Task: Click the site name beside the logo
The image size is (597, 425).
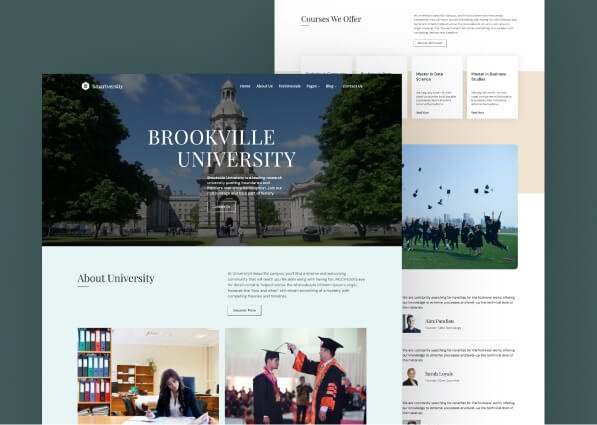Action: click(x=107, y=86)
